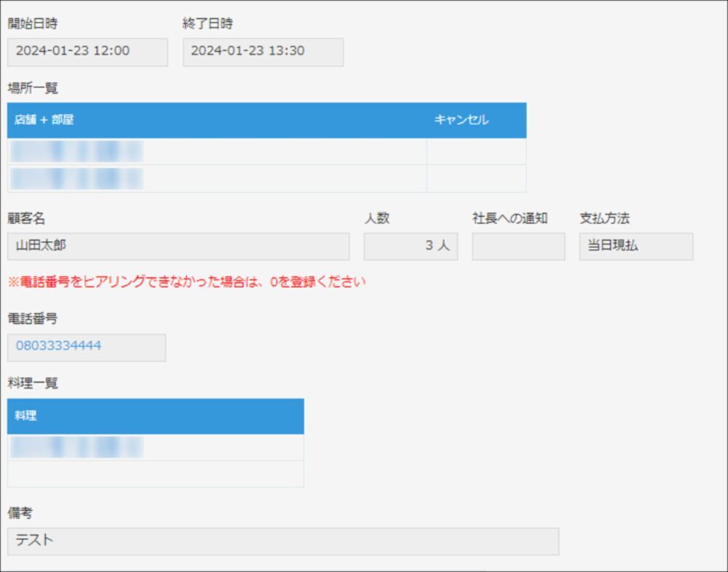Click the 顧客名 field containing 山田太郎
Viewport: 728px width, 572px height.
point(178,247)
